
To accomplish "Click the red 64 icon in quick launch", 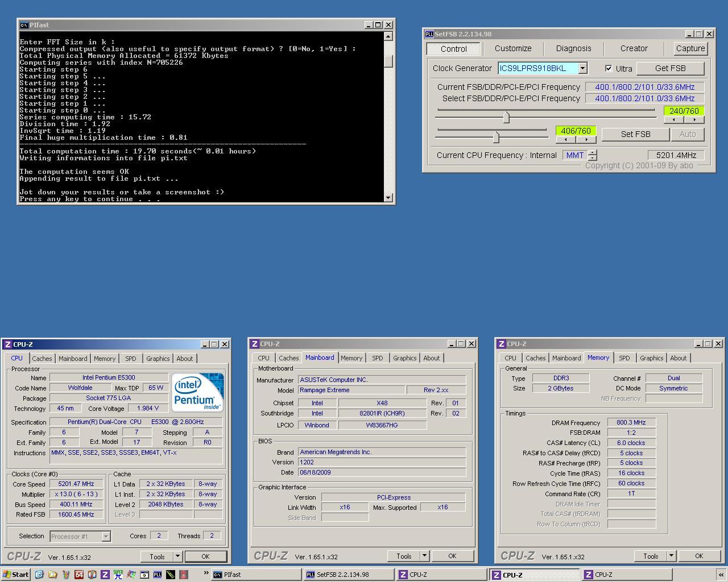I will point(79,575).
